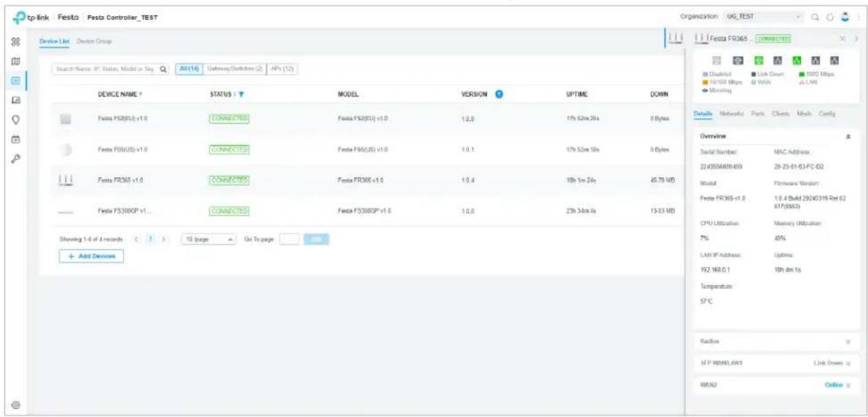Open the dashboard icon in left sidebar
Image resolution: width=868 pixels, height=417 pixels.
(x=14, y=41)
